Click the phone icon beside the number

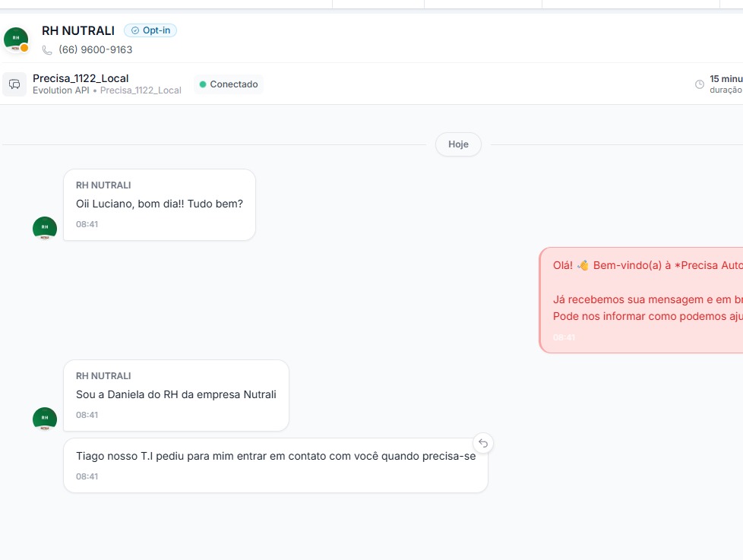point(48,50)
